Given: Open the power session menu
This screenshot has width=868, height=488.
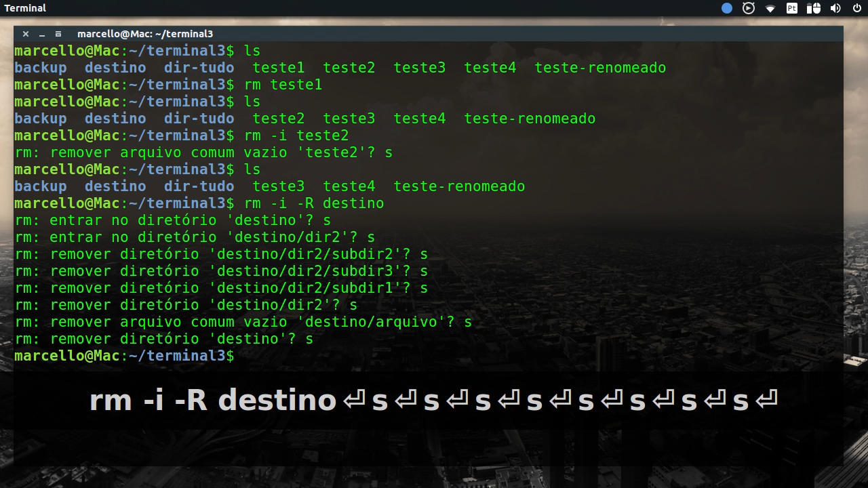Looking at the screenshot, I should point(856,8).
